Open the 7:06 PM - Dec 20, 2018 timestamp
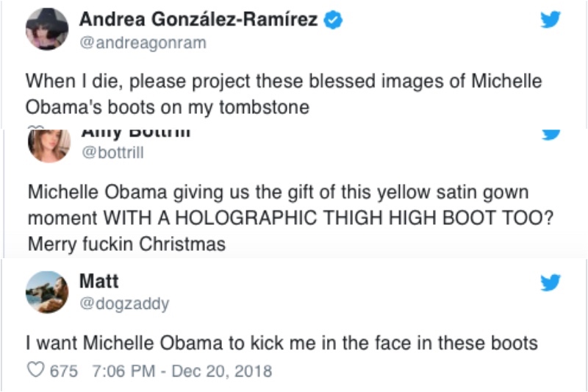The image size is (588, 392). (183, 371)
